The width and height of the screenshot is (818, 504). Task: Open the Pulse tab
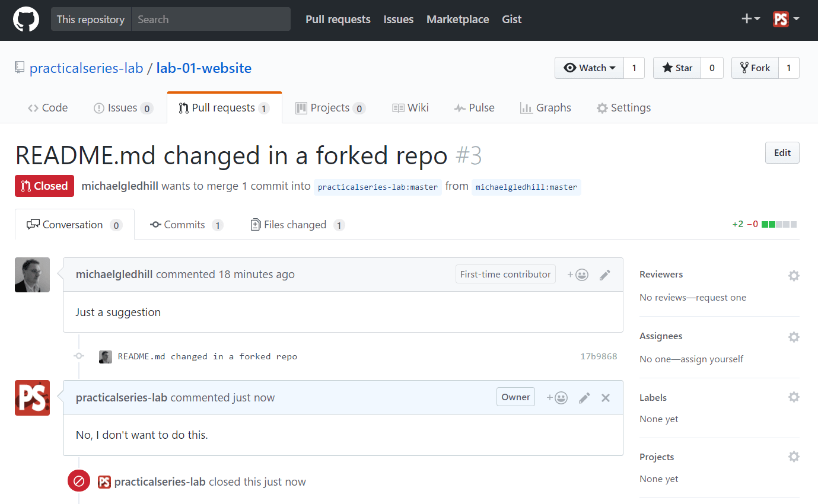click(474, 108)
